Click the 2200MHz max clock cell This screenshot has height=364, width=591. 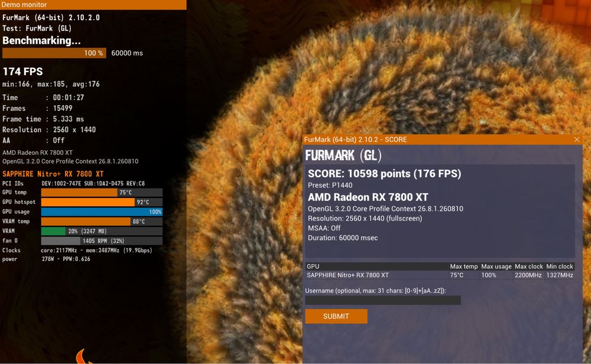click(528, 275)
